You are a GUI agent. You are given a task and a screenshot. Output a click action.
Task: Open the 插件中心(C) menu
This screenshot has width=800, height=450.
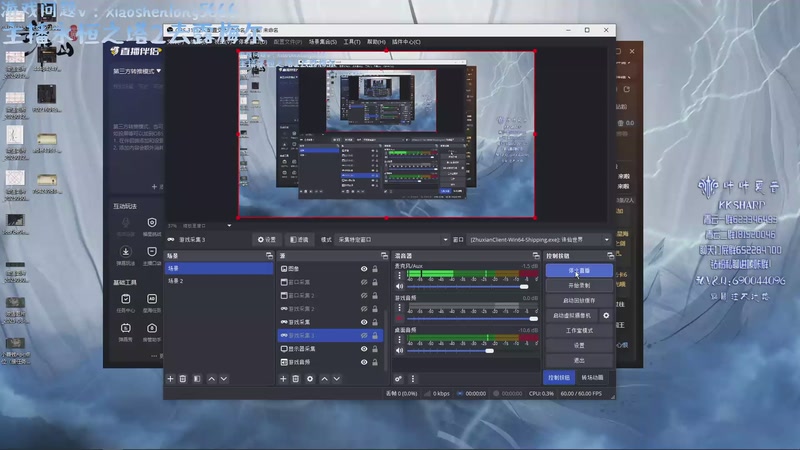(406, 42)
